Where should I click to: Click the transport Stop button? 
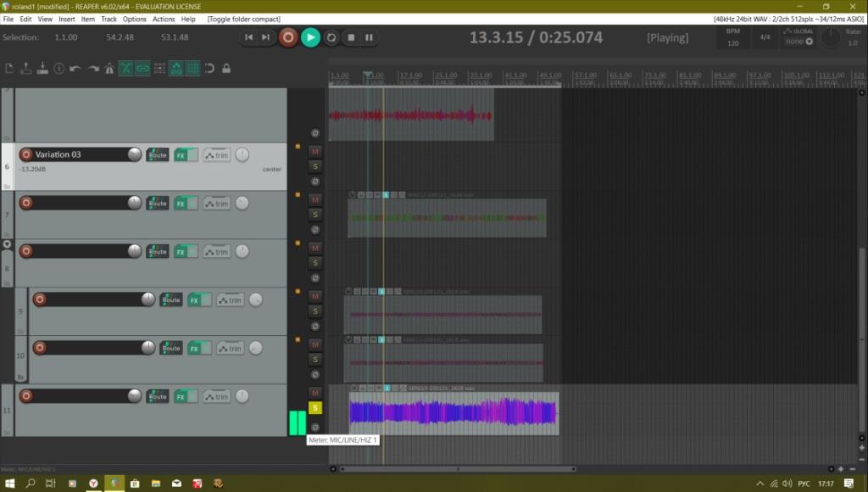pyautogui.click(x=351, y=37)
